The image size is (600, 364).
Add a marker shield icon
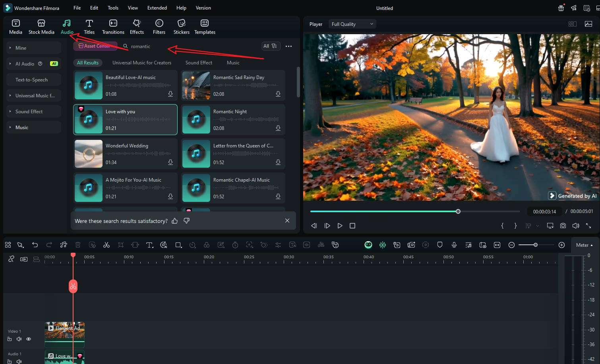coord(440,245)
